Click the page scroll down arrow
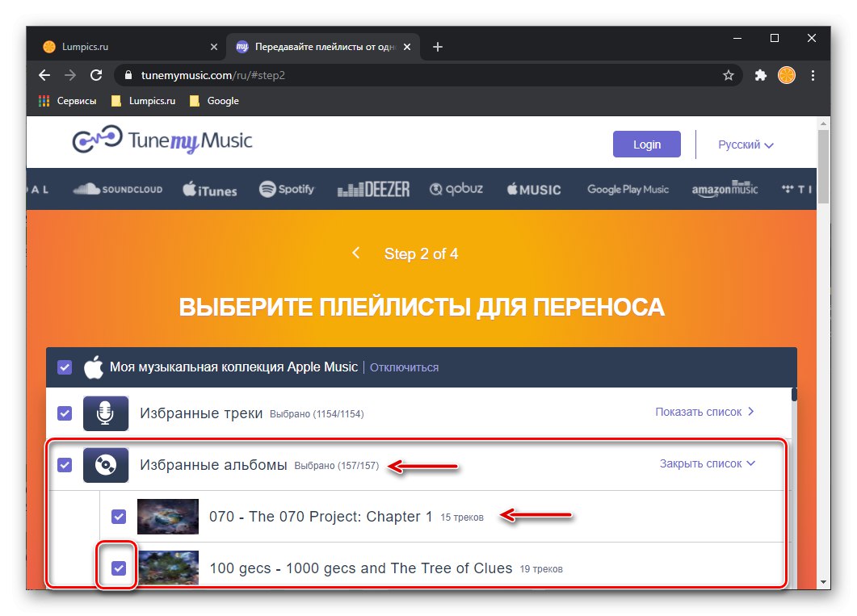The image size is (857, 616). 824,582
